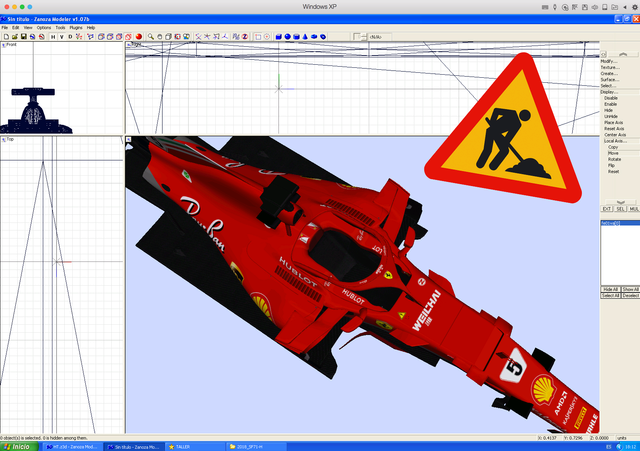Expand the Create... panel section
Viewport: 640px width, 451px height.
pos(609,73)
